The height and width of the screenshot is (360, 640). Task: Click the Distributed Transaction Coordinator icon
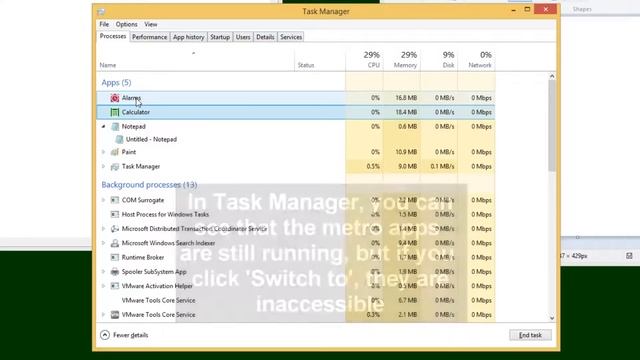[115, 229]
